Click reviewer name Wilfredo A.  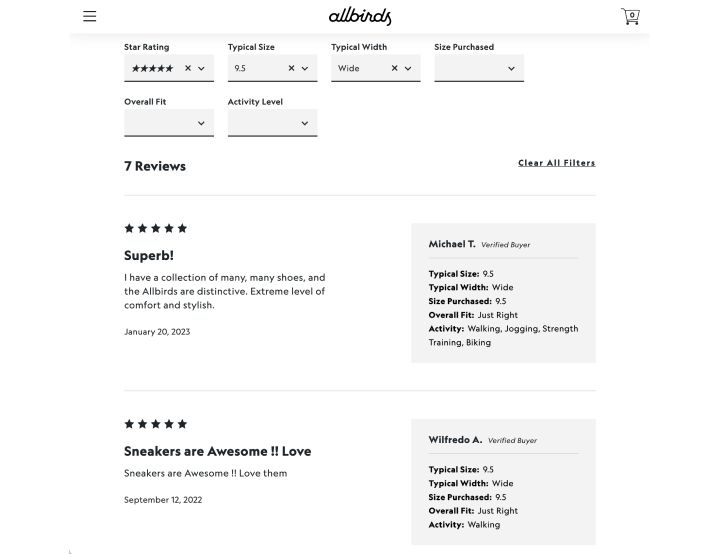coord(455,440)
